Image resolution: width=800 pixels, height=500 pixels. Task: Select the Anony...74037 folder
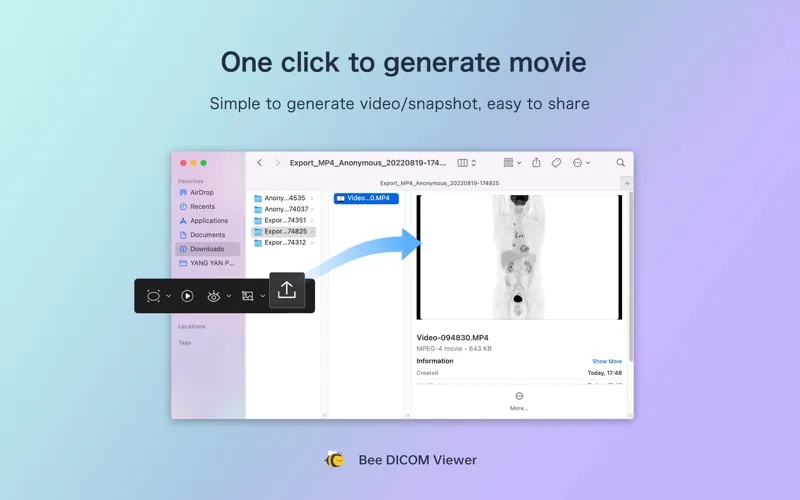pos(284,209)
